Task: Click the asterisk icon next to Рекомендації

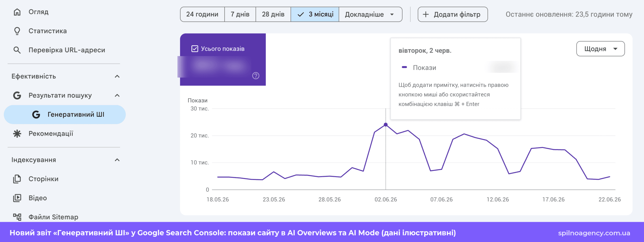Action: pos(17,134)
